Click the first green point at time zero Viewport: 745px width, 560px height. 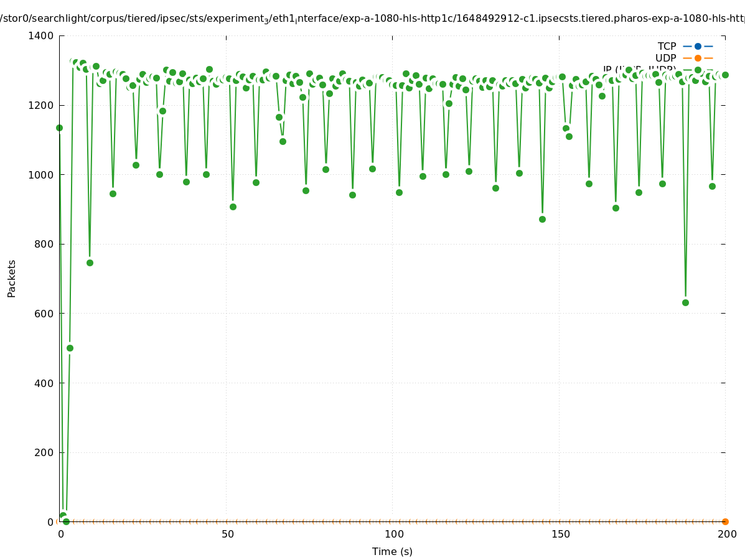pyautogui.click(x=59, y=128)
